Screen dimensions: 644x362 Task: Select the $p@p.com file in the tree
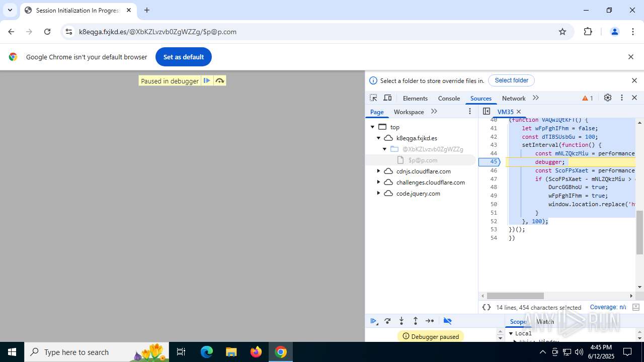(423, 160)
